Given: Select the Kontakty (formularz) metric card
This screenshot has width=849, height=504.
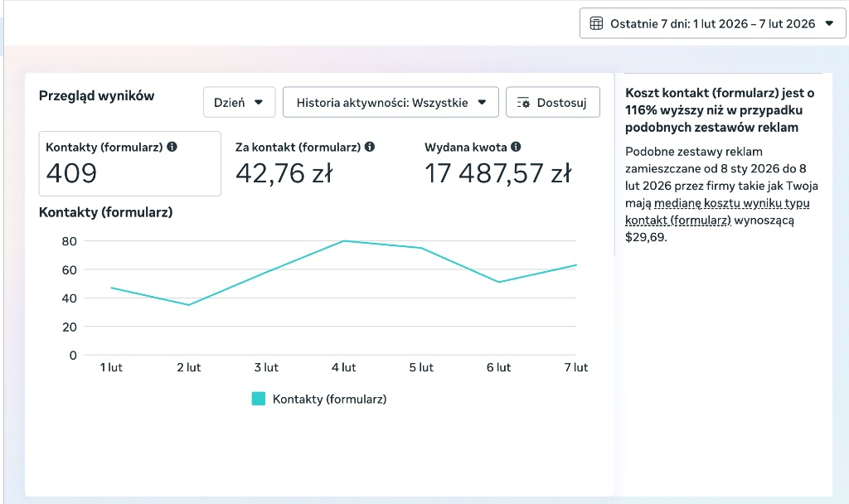Looking at the screenshot, I should pyautogui.click(x=130, y=163).
